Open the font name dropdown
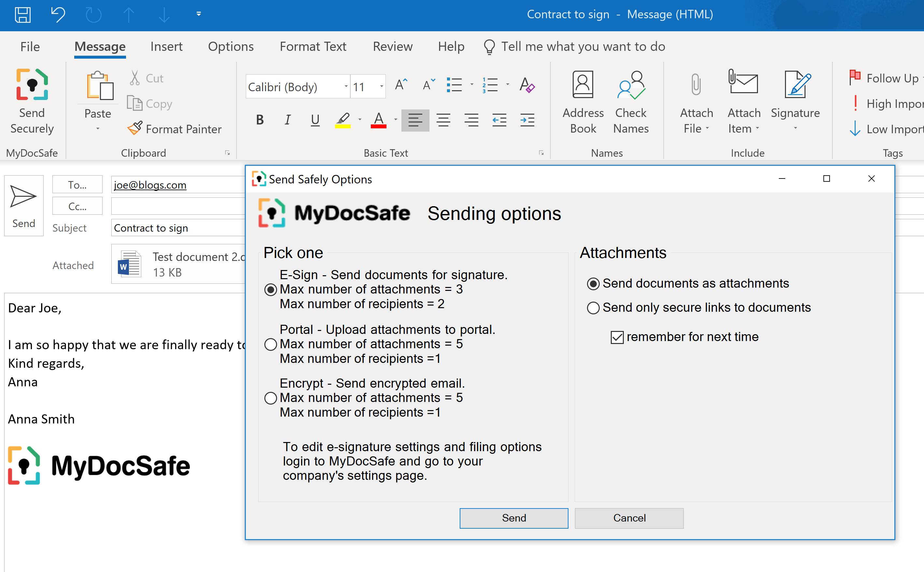This screenshot has height=572, width=924. coord(345,87)
